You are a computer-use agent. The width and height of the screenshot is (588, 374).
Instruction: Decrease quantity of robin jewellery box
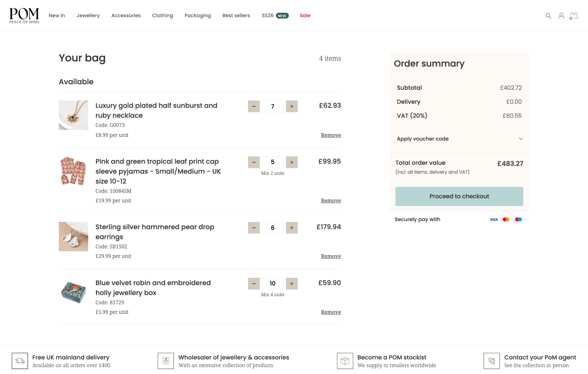pos(254,284)
